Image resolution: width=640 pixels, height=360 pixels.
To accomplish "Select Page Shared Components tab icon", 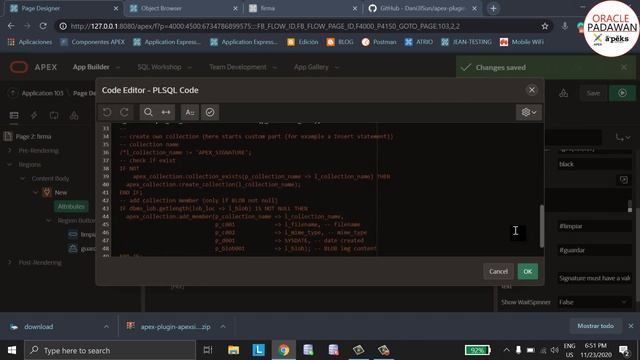I will click(74, 116).
